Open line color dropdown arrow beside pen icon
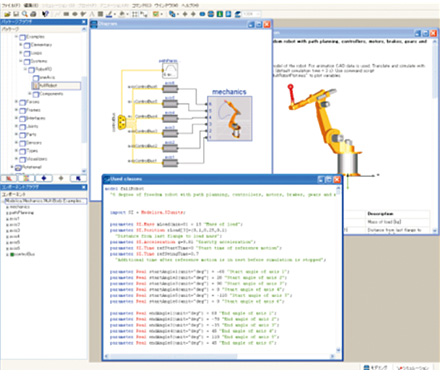 [114, 14]
